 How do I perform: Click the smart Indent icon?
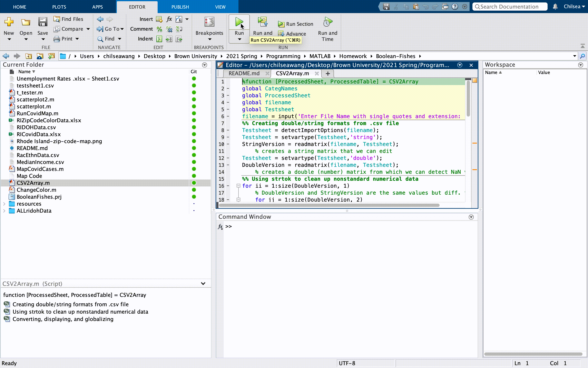(x=159, y=39)
